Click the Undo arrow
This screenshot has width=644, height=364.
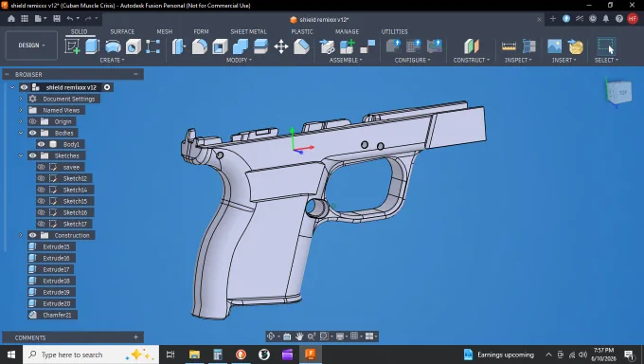tap(70, 19)
